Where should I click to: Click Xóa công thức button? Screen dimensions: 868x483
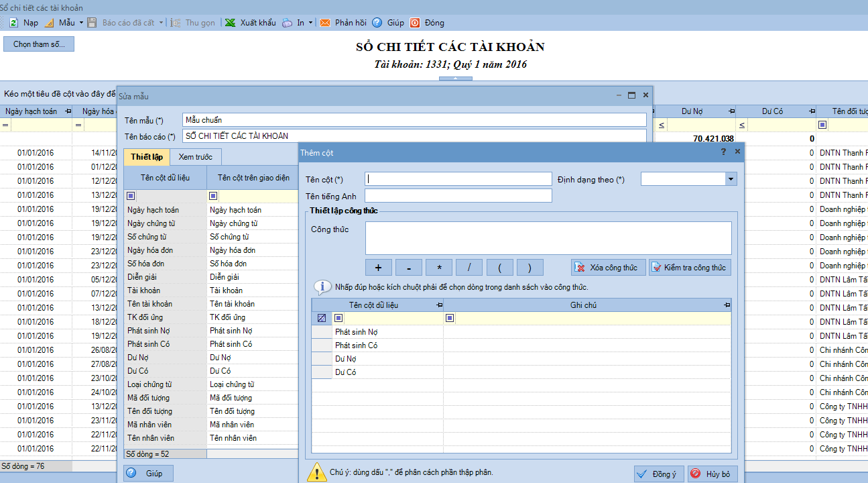click(609, 268)
